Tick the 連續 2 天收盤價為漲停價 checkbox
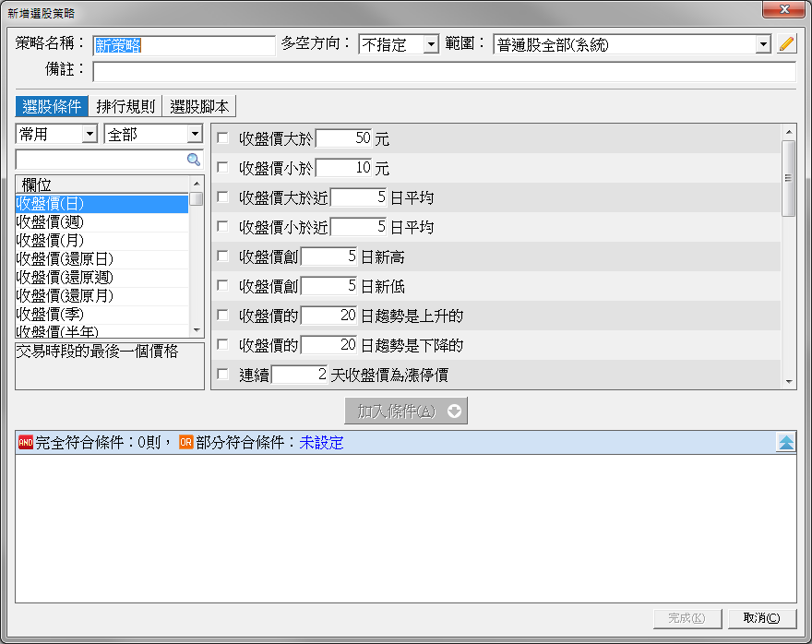 pyautogui.click(x=222, y=375)
